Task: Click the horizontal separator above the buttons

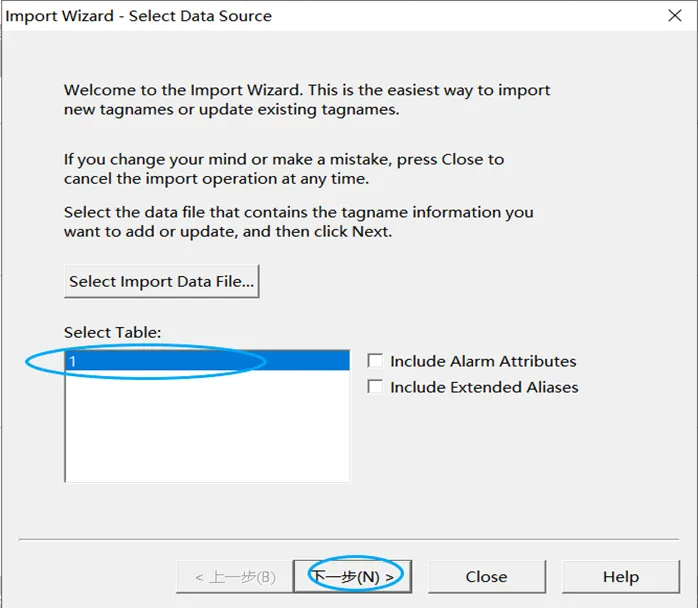Action: [349, 539]
